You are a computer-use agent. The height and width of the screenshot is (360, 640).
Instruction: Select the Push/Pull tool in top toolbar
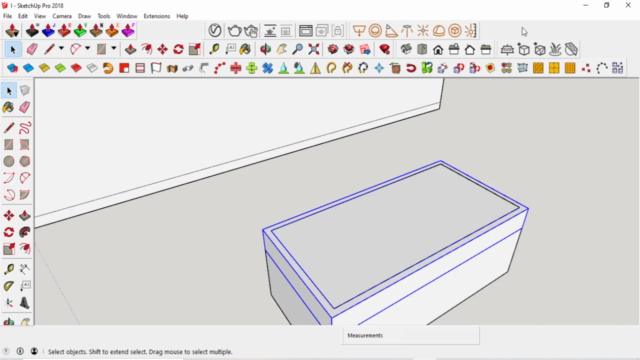pyautogui.click(x=130, y=49)
